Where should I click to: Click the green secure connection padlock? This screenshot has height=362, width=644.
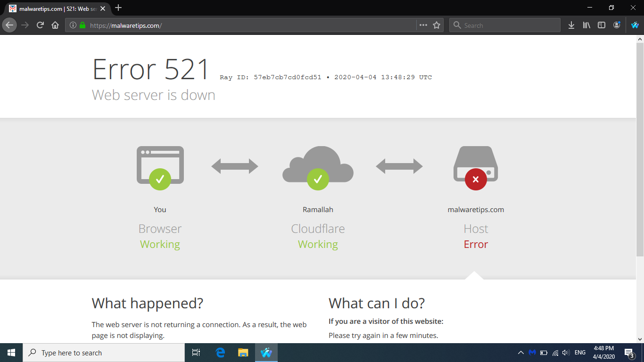tap(83, 25)
